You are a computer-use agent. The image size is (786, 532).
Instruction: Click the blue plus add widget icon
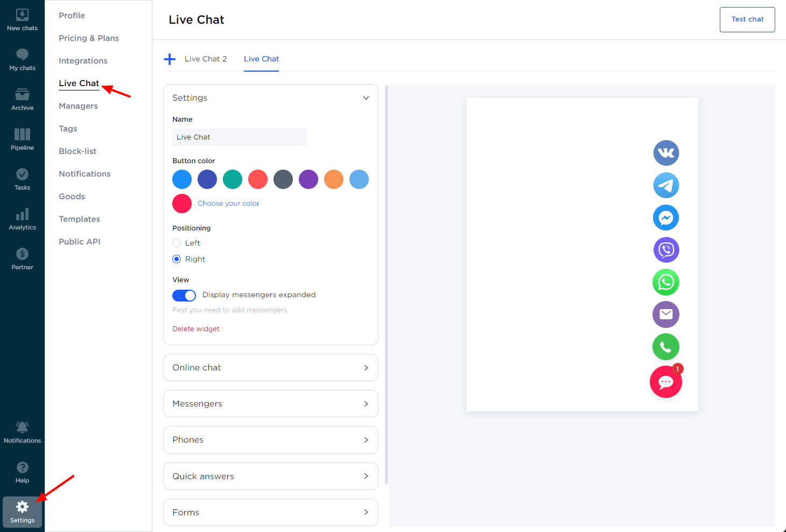point(170,59)
